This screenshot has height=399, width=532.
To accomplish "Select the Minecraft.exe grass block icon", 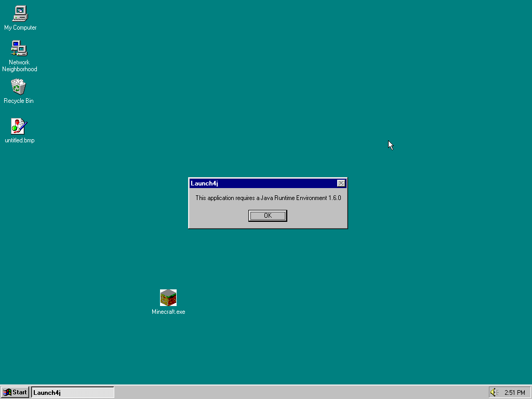I will (168, 298).
